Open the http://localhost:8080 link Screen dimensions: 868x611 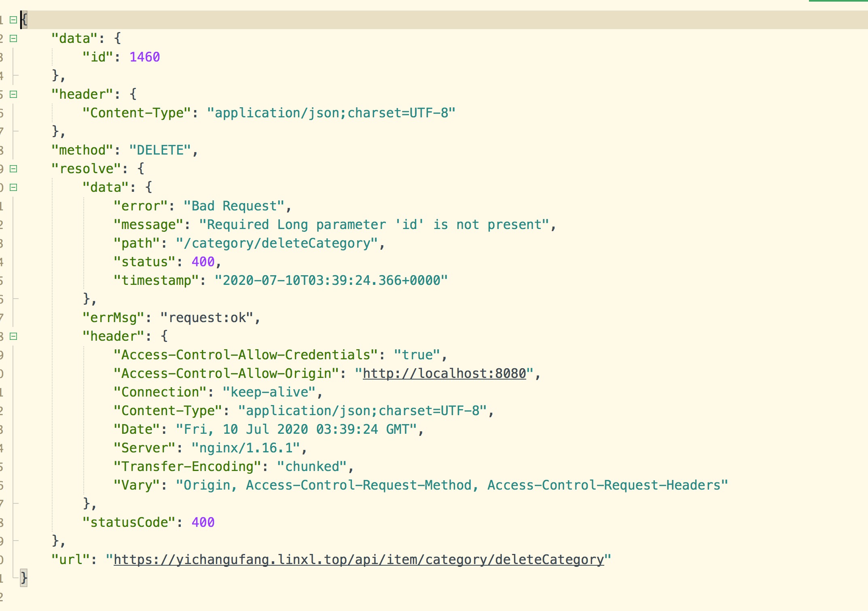click(444, 373)
